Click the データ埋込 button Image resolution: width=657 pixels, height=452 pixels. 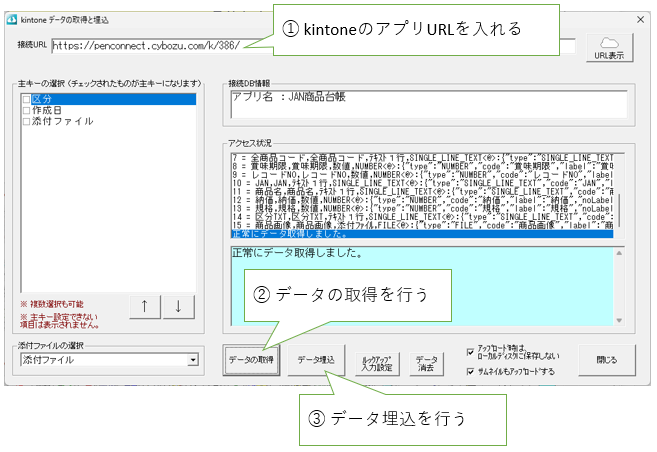(x=316, y=360)
